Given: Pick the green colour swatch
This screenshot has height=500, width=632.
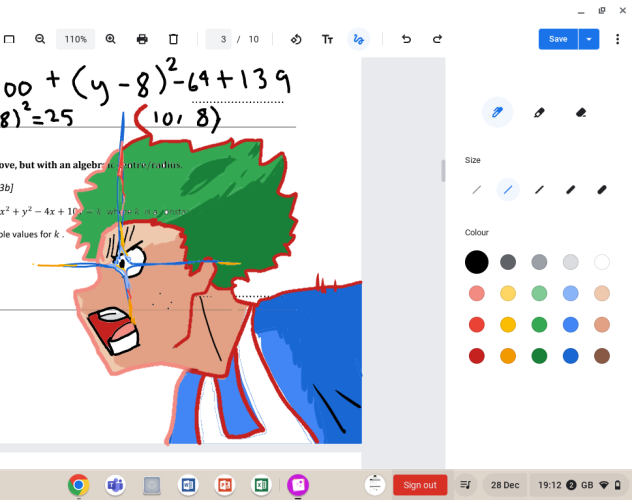Looking at the screenshot, I should point(539,324).
